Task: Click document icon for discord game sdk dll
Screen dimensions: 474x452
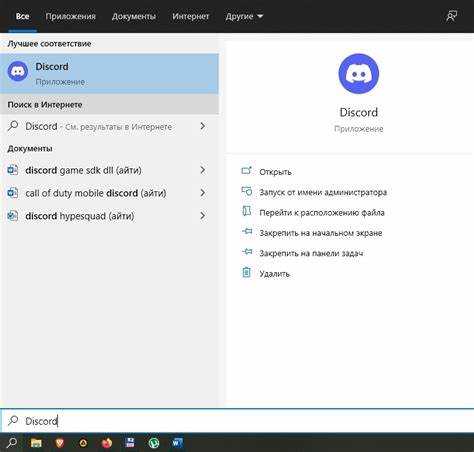Action: click(13, 170)
